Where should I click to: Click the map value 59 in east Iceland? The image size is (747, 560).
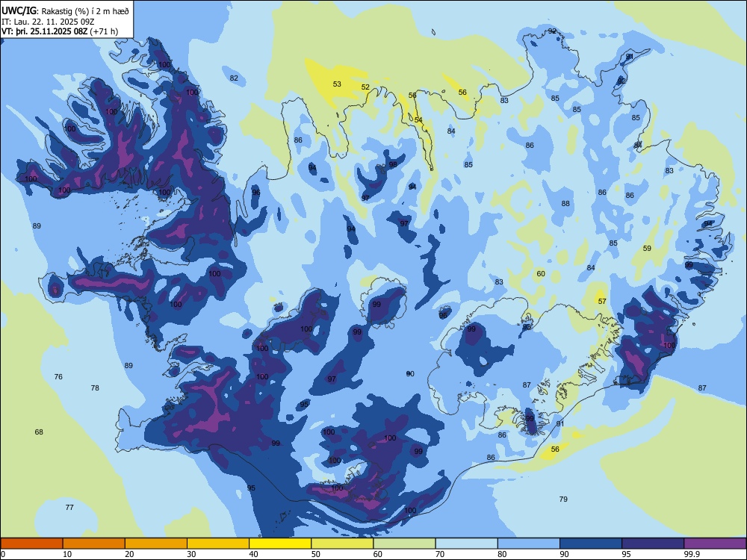(x=647, y=248)
